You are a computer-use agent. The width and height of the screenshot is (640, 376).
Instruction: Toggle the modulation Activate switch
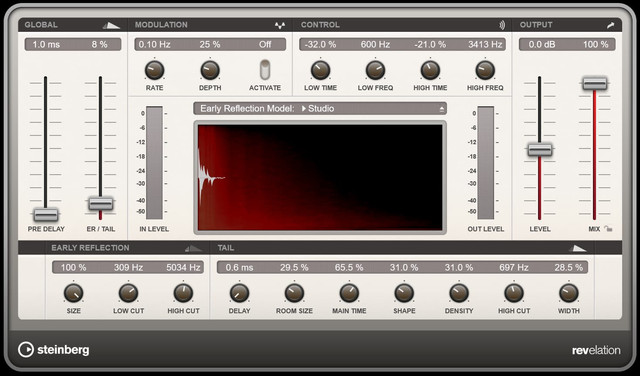265,69
